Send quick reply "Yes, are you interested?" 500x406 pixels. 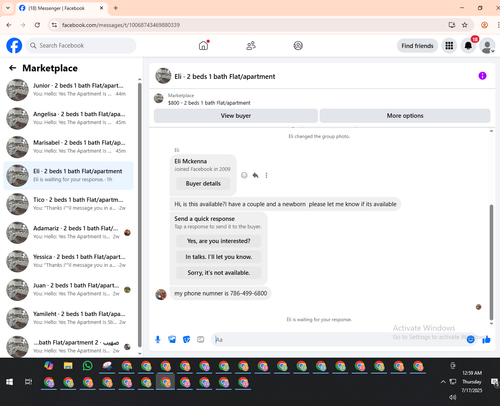tap(218, 241)
